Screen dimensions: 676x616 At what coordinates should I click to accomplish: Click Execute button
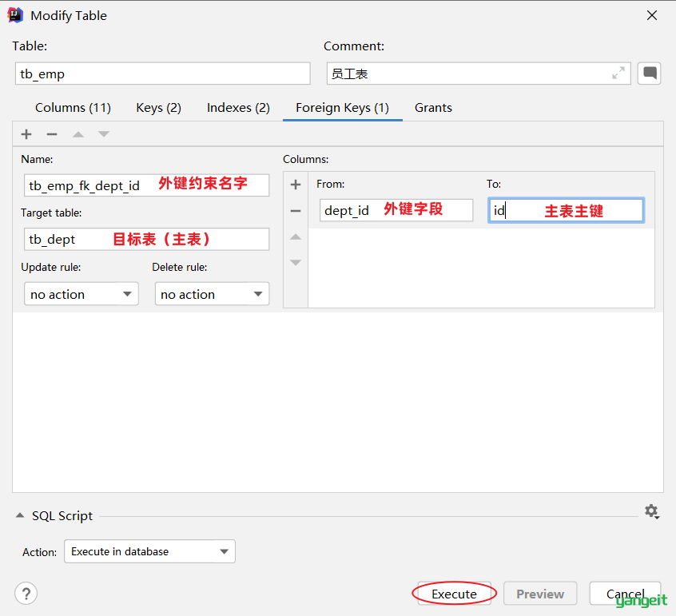(455, 594)
